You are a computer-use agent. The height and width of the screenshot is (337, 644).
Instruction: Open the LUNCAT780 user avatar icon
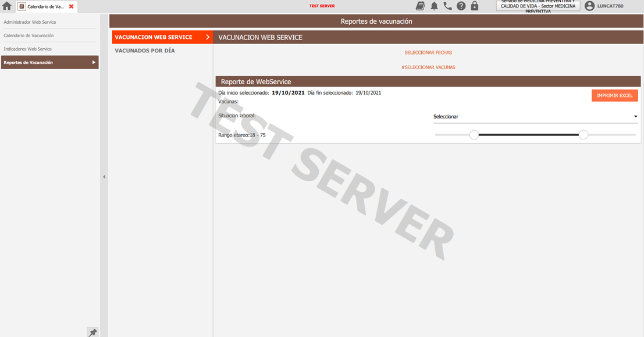pyautogui.click(x=589, y=6)
